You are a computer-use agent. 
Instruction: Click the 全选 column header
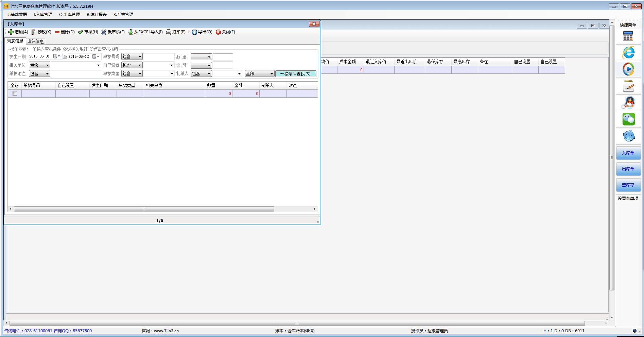coord(15,85)
